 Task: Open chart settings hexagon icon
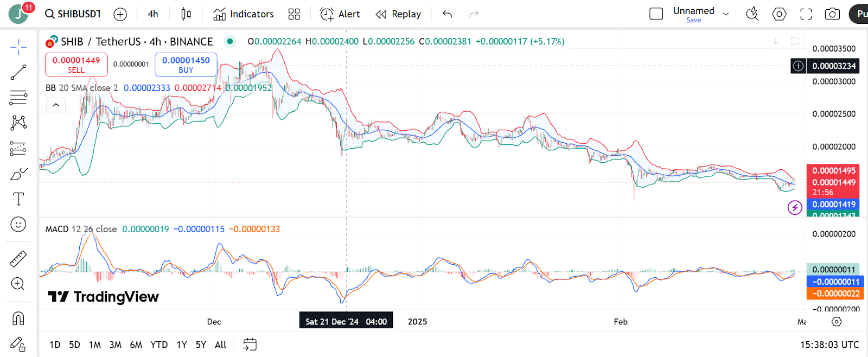click(779, 14)
